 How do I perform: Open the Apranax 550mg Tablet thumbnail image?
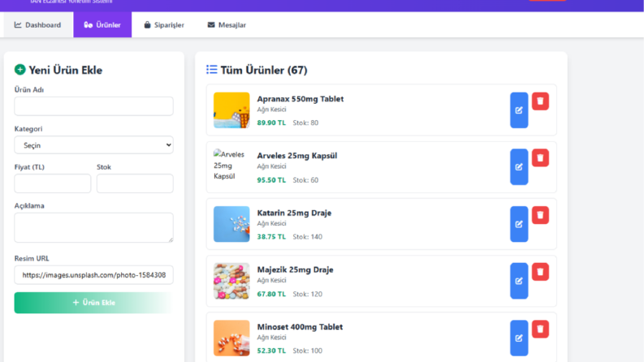coord(231,110)
